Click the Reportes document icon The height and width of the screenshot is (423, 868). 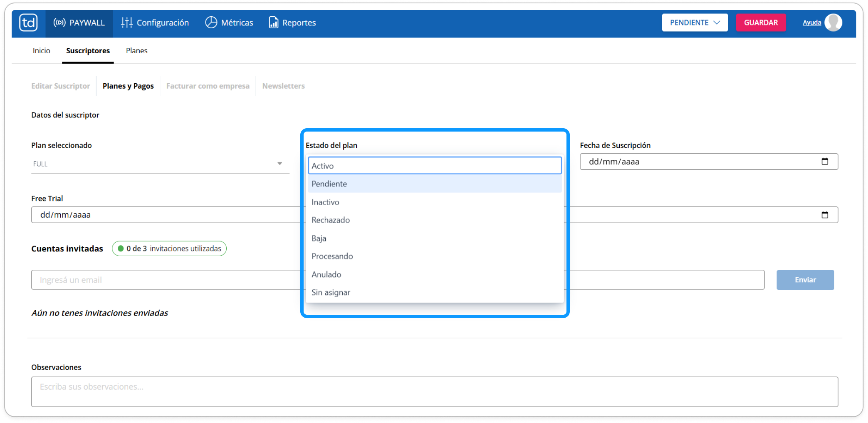273,22
